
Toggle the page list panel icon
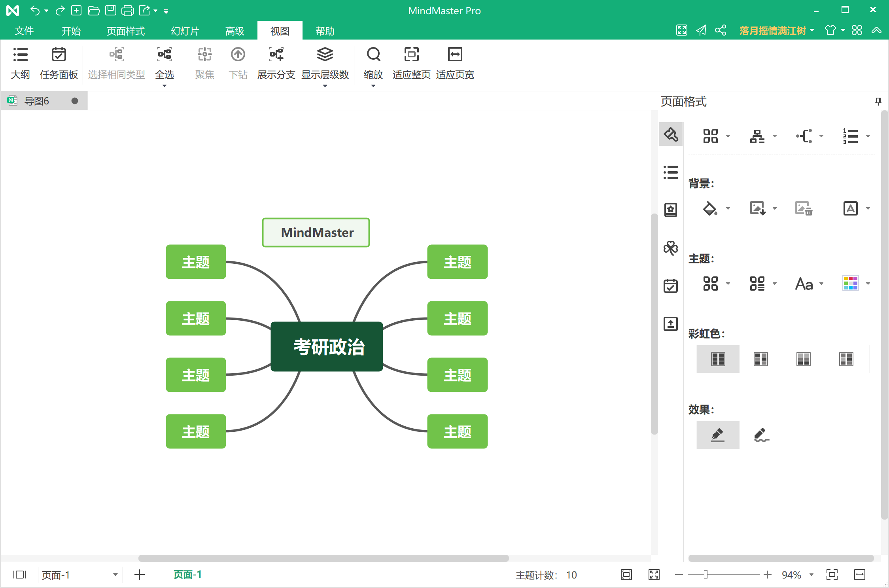coord(20,575)
